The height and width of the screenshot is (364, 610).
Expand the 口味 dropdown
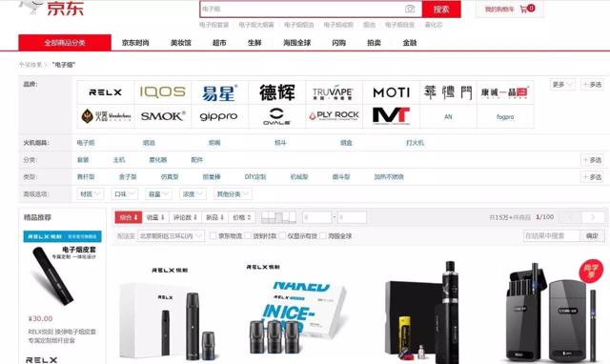pos(125,193)
